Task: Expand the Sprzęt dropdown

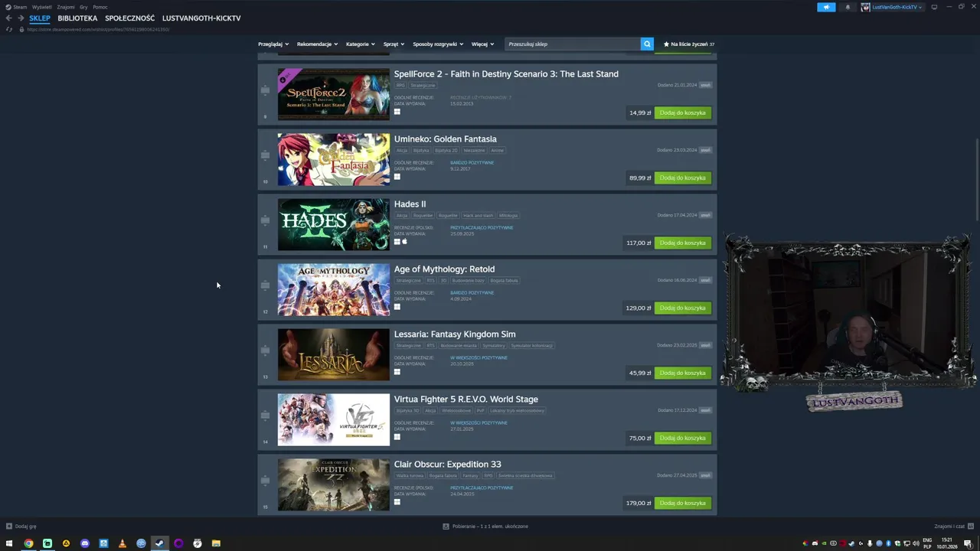Action: pos(394,44)
